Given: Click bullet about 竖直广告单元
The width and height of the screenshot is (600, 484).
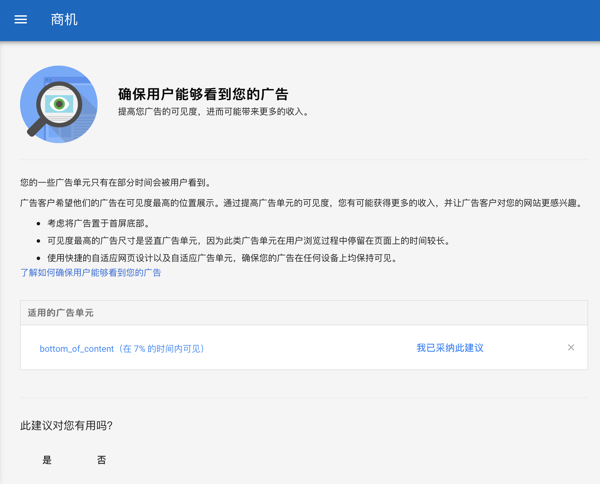Looking at the screenshot, I should coord(249,241).
